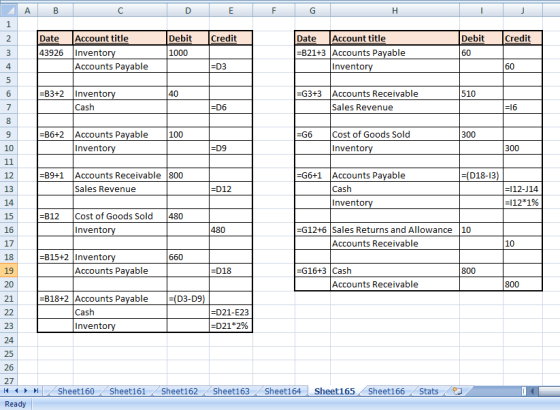This screenshot has width=560, height=410.
Task: Click Sales Revenue cell in column C
Action: [x=120, y=189]
